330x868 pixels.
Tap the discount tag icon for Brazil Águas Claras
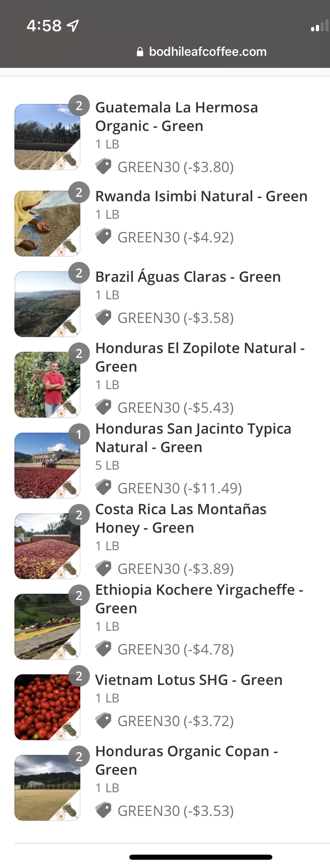tap(103, 317)
